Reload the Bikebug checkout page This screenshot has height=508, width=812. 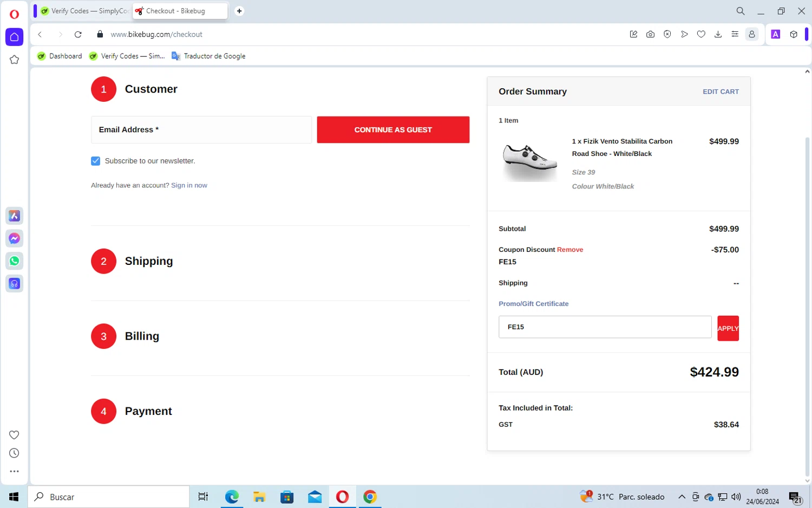[78, 34]
